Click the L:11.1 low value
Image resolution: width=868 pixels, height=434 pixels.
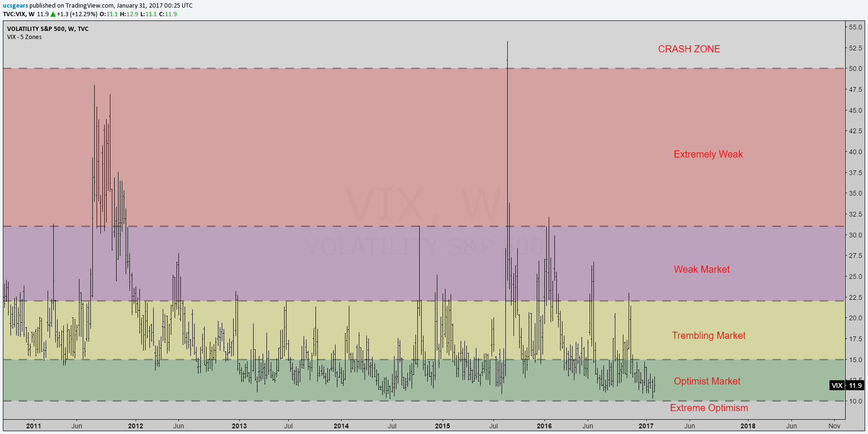tap(148, 14)
